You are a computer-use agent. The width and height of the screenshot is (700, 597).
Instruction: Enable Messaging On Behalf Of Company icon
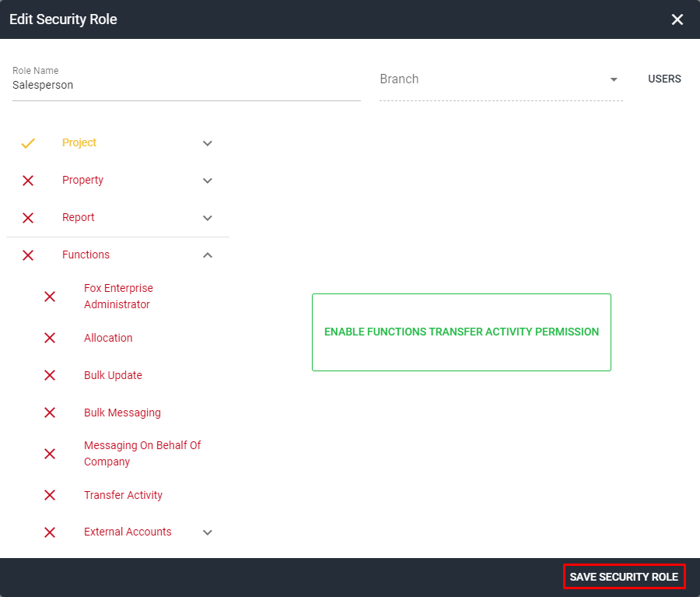pyautogui.click(x=50, y=453)
